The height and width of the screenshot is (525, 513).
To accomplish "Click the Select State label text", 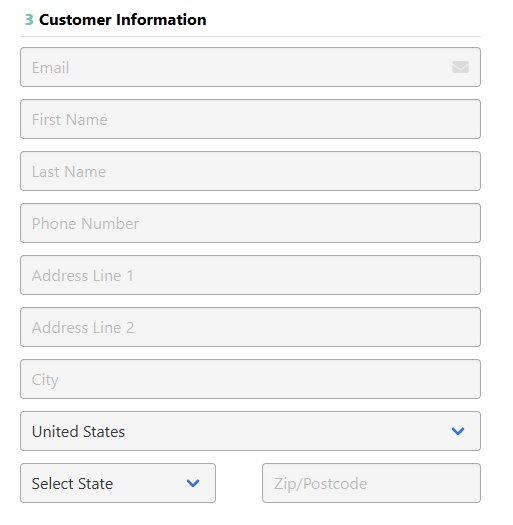I will (72, 483).
